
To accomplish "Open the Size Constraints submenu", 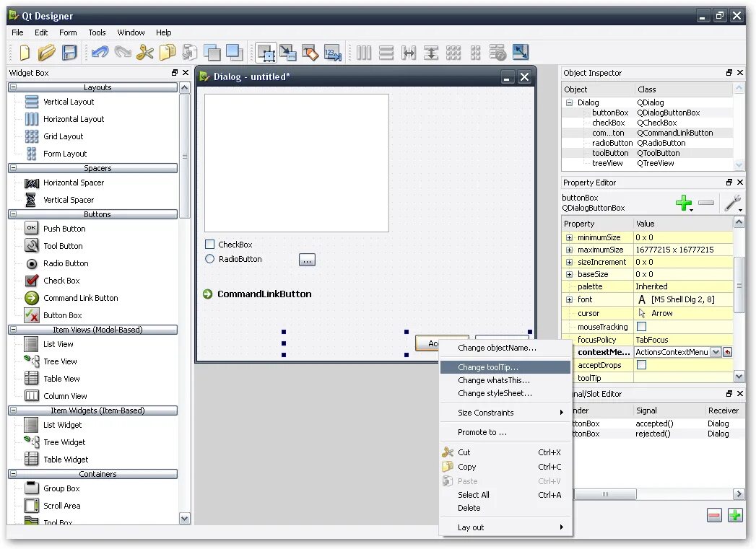I will 505,413.
